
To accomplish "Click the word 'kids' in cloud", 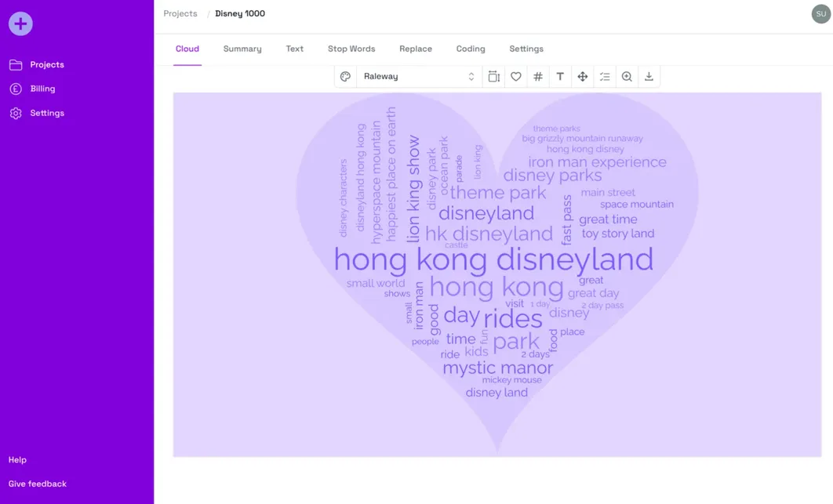I will click(477, 352).
